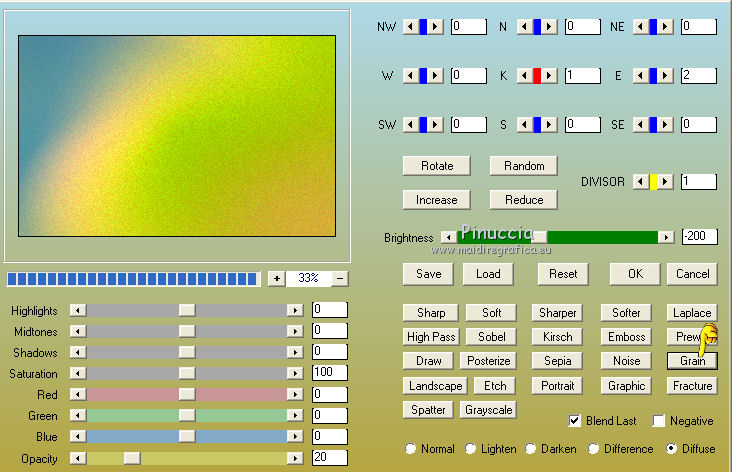The height and width of the screenshot is (472, 732).
Task: Apply the Sharper preset
Action: (557, 313)
